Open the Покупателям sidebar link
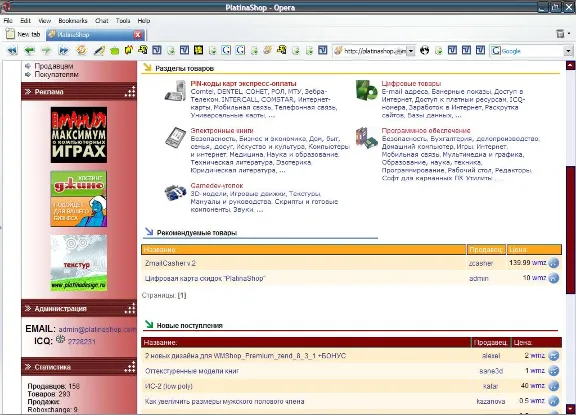 (56, 75)
